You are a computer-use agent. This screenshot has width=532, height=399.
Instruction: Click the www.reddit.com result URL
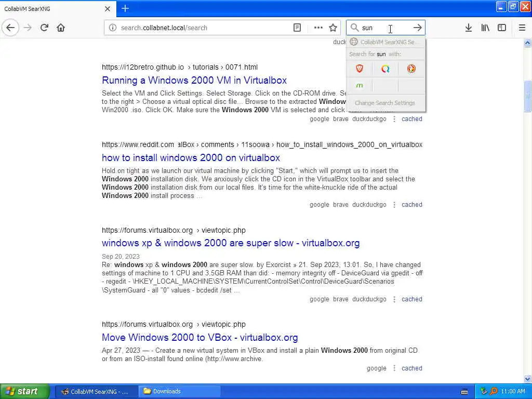point(262,144)
